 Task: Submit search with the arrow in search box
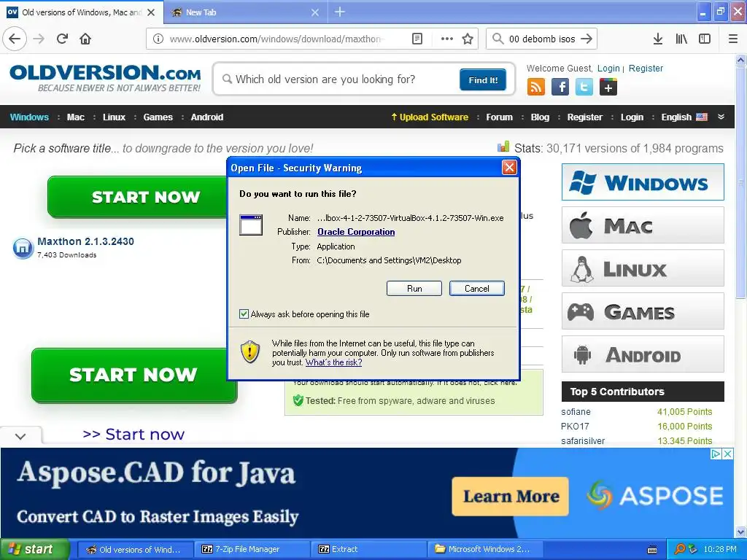tap(587, 39)
